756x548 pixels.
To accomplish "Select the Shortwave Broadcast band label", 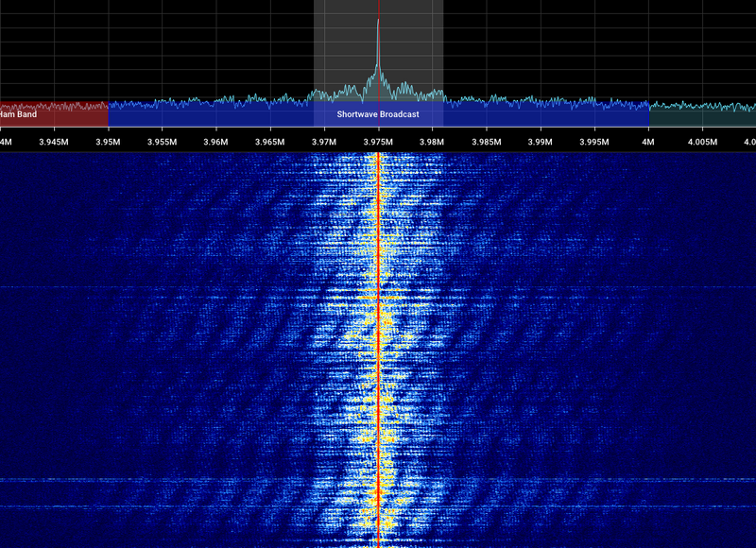I will [x=378, y=114].
